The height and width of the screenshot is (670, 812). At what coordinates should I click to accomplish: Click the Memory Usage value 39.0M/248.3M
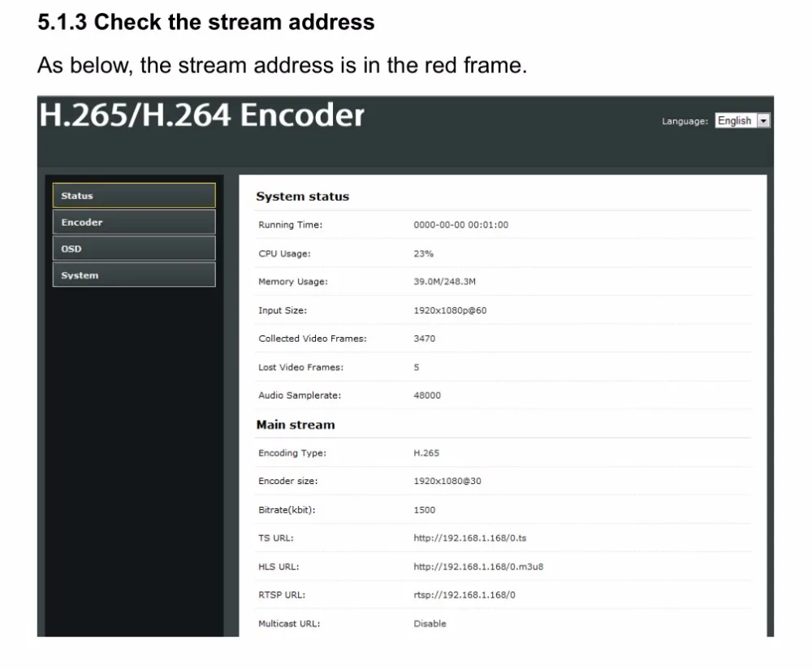coord(444,282)
